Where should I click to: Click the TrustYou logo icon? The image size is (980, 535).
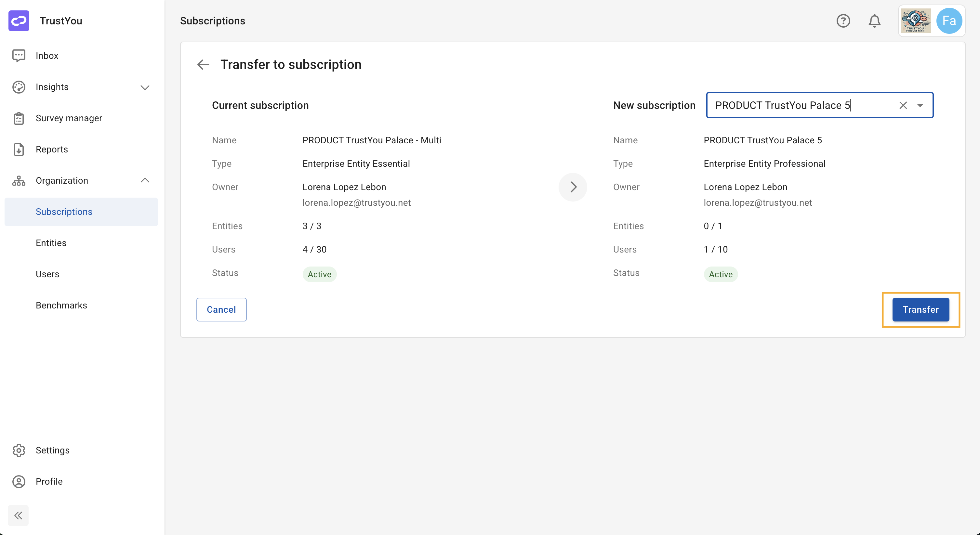click(x=19, y=20)
